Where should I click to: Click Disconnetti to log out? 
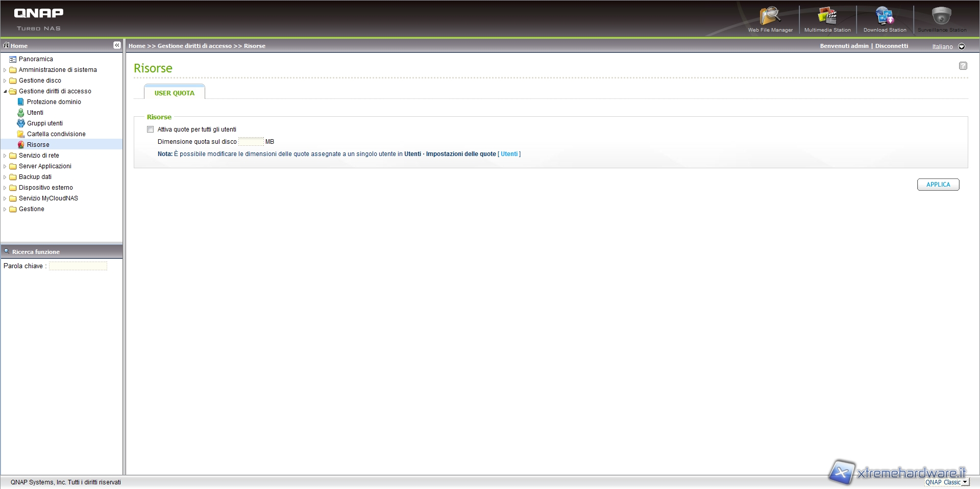[x=891, y=46]
